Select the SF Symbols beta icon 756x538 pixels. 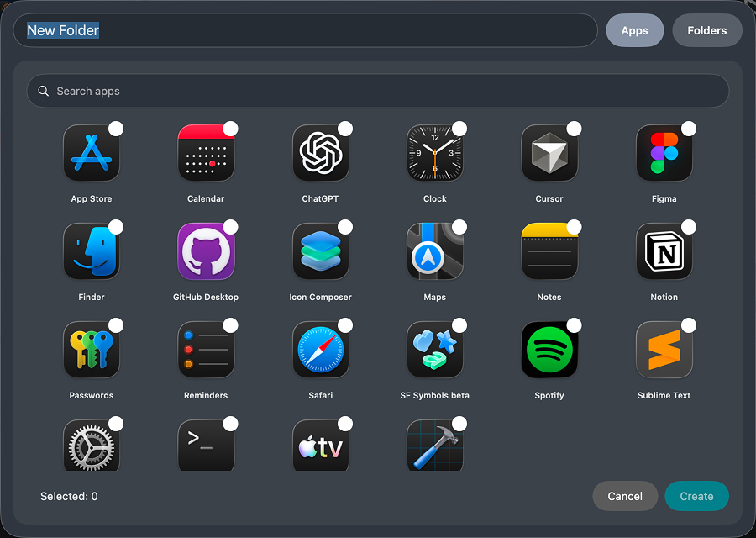[434, 349]
